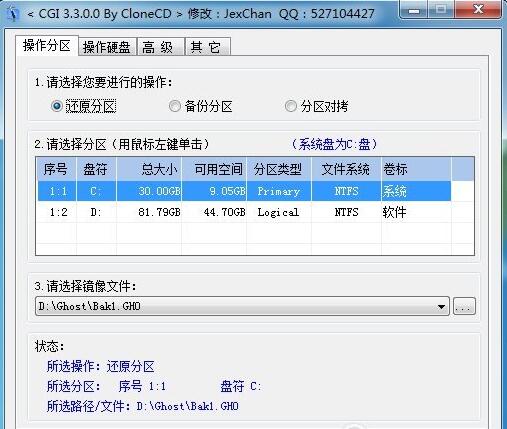Expand the image file path dropdown arrow
Viewport: 507px width, 429px height.
[x=441, y=306]
